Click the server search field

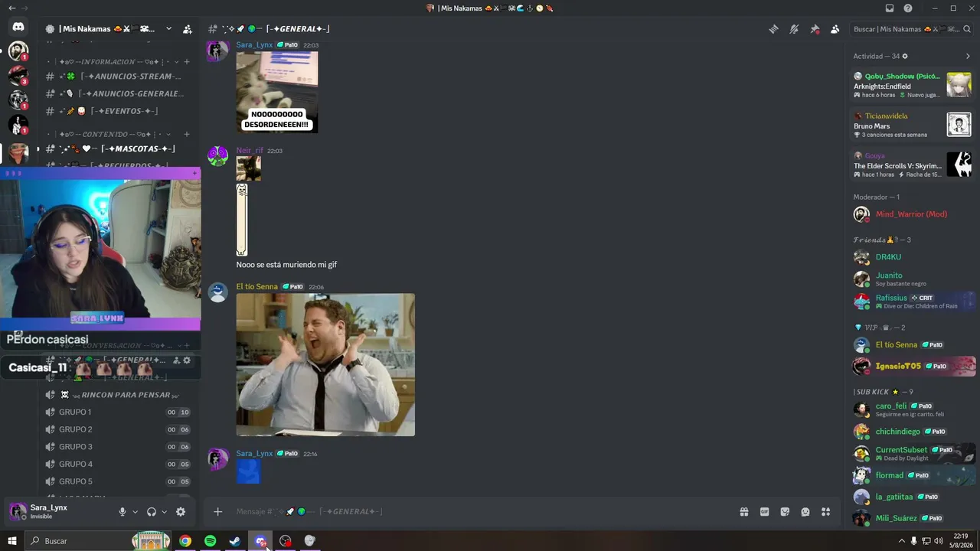tap(912, 29)
